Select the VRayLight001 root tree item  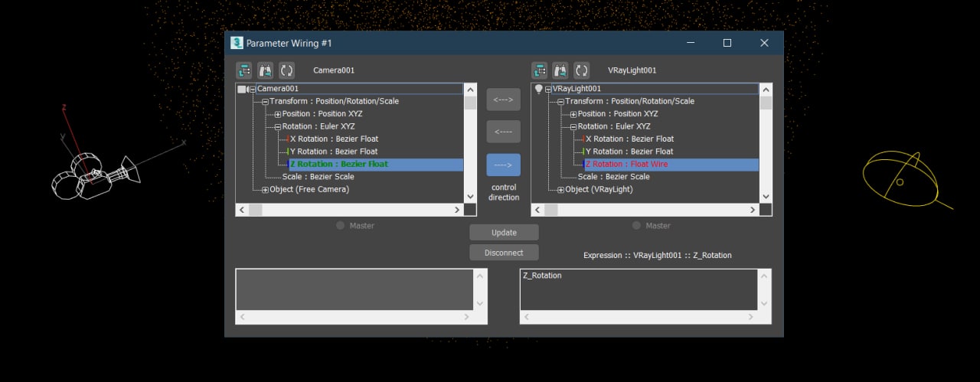(655, 89)
